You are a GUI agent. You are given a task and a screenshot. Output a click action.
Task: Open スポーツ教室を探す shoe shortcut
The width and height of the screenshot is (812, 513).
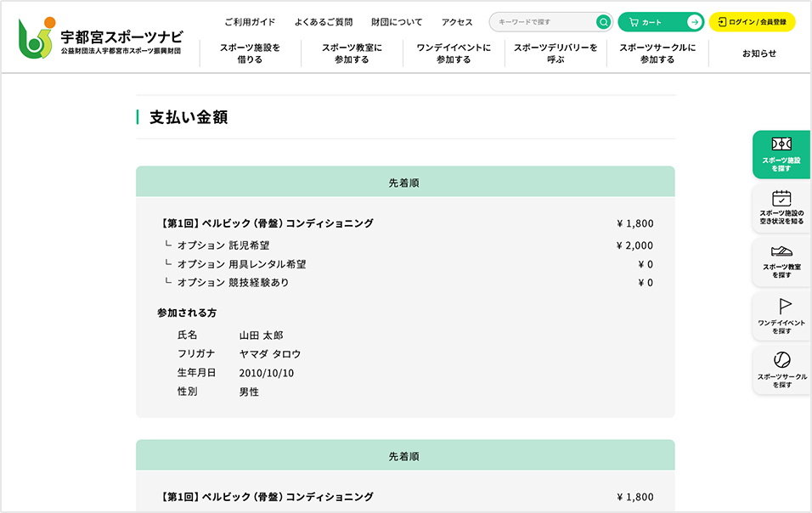781,262
